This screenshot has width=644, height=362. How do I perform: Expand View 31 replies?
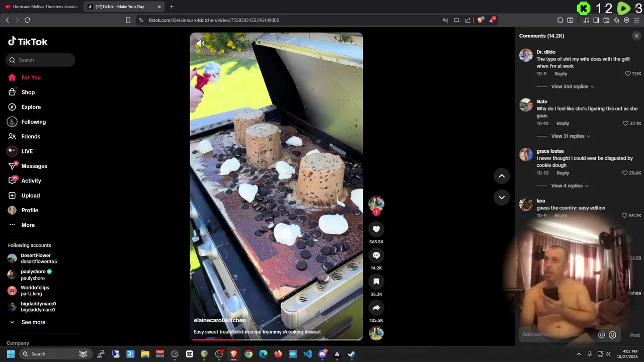click(571, 136)
